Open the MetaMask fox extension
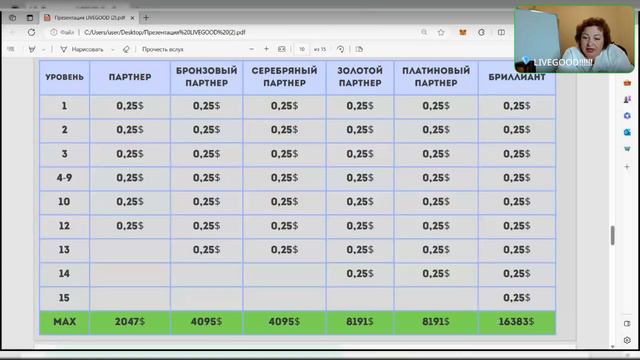Viewport: 640px width, 360px height. point(462,32)
